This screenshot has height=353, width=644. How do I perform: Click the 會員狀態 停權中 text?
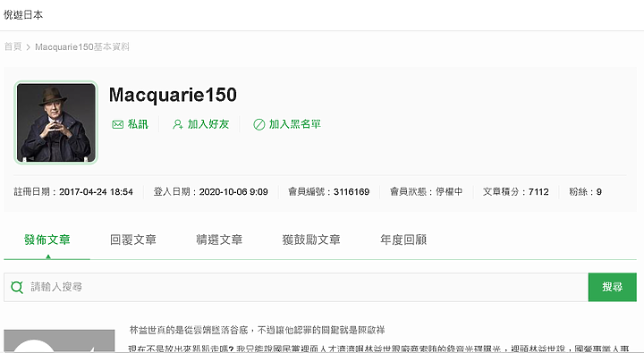426,191
